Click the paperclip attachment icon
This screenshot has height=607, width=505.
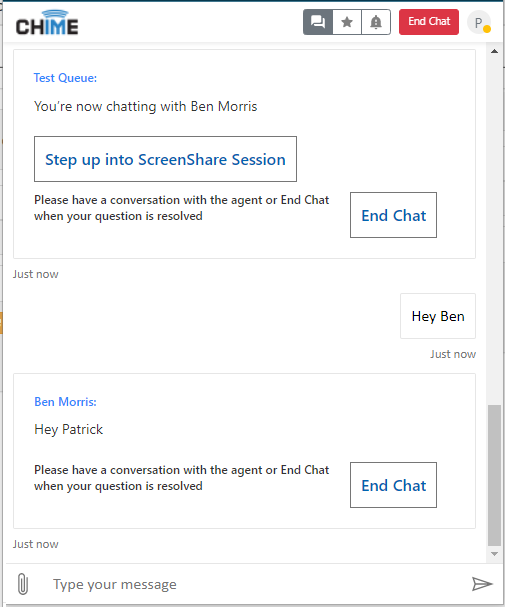pyautogui.click(x=23, y=584)
